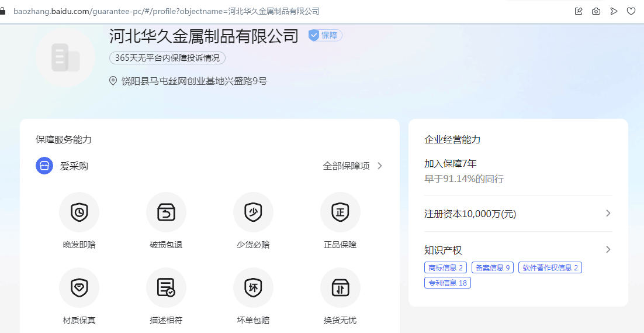
Task: Click the 坏单包赔 shield icon
Action: point(253,287)
